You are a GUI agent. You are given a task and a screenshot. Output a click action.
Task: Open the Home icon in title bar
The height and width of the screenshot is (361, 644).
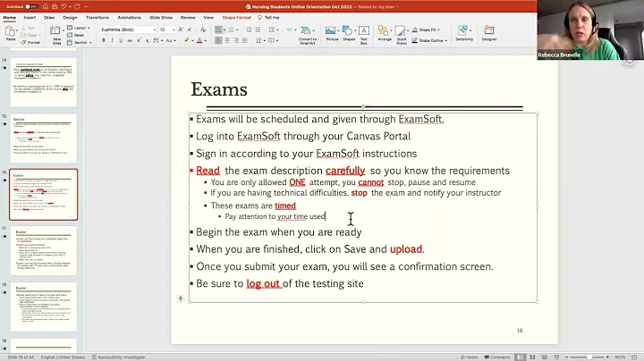pyautogui.click(x=46, y=6)
